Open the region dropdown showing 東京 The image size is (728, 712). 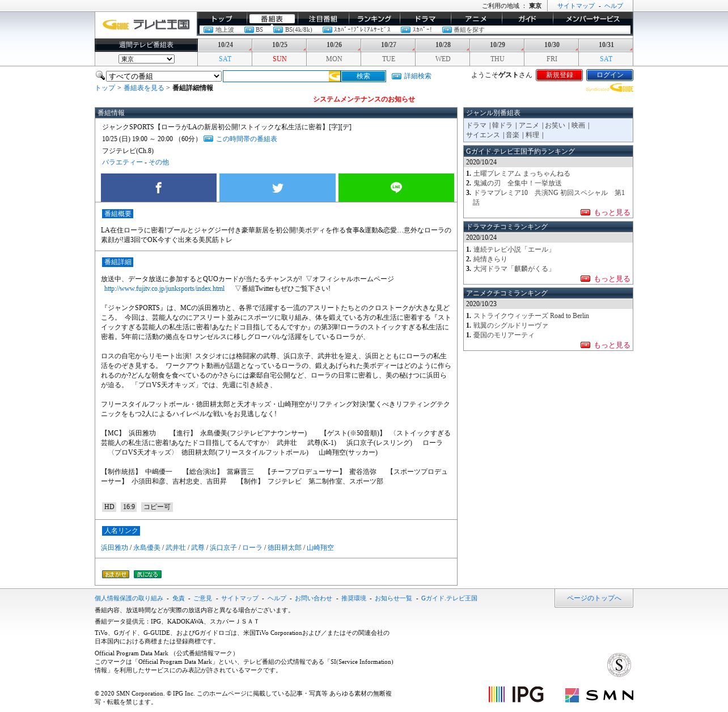tap(146, 59)
